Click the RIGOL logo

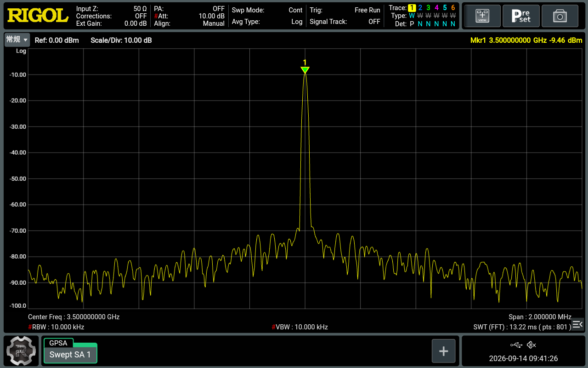click(38, 16)
